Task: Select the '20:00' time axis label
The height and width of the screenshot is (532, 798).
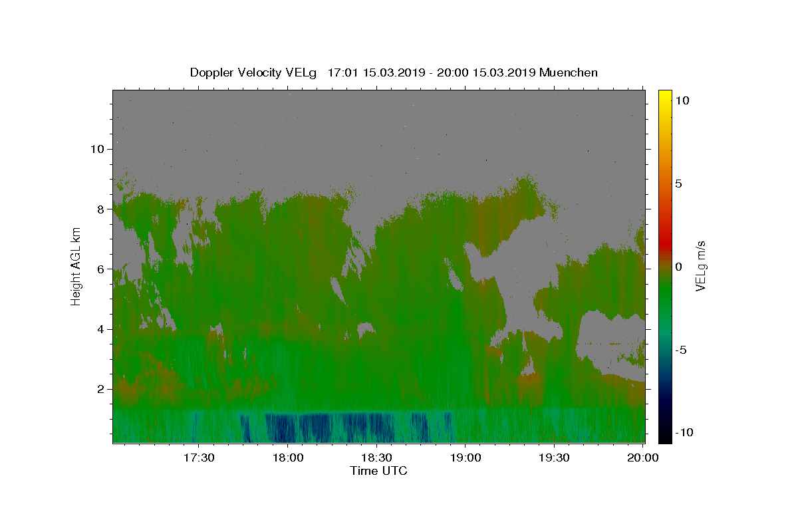Action: point(644,458)
